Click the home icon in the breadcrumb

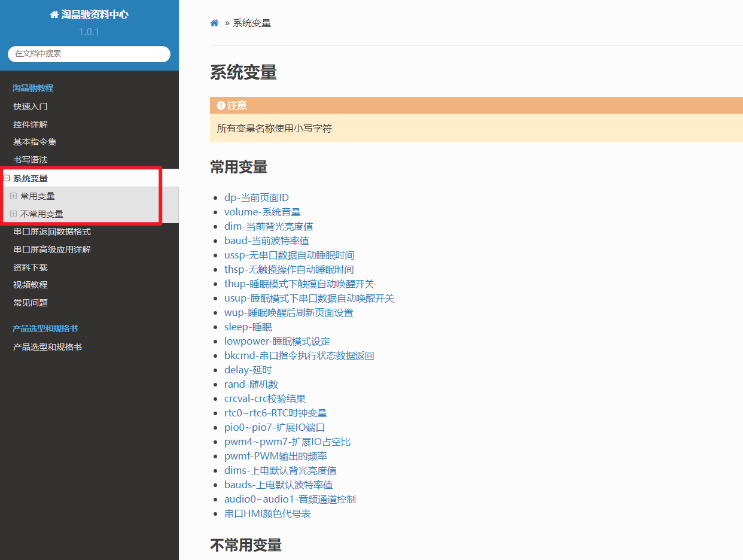[x=214, y=23]
